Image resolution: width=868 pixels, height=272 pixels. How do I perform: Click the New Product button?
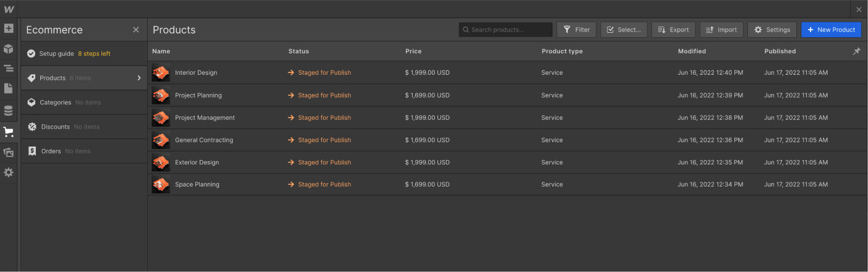[x=831, y=30]
